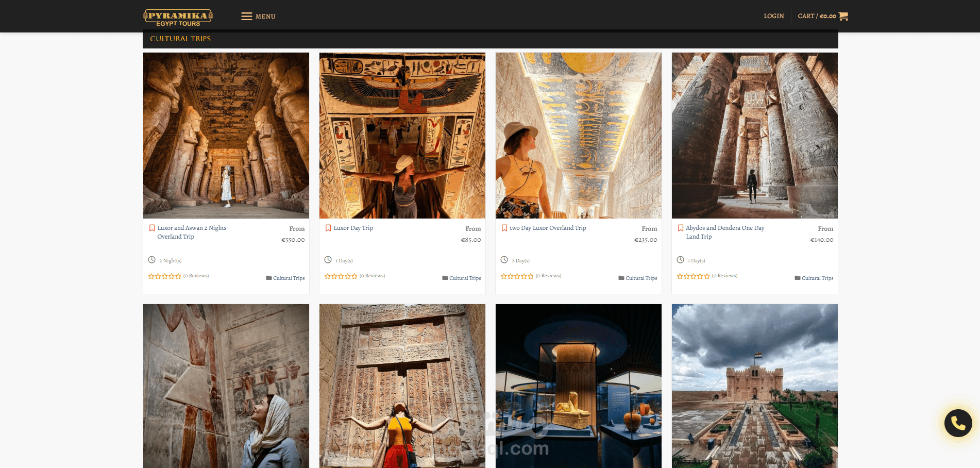Open Cultural Trips category on Luxor Day Trip card

tap(465, 278)
